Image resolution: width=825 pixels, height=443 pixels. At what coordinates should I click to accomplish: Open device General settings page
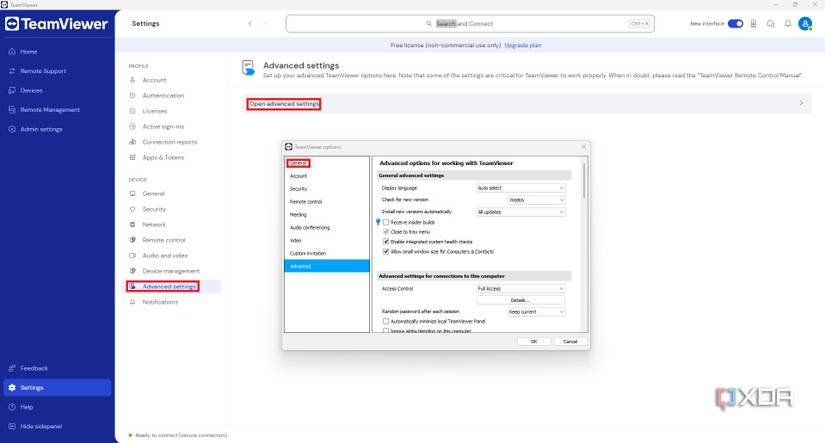coord(153,194)
